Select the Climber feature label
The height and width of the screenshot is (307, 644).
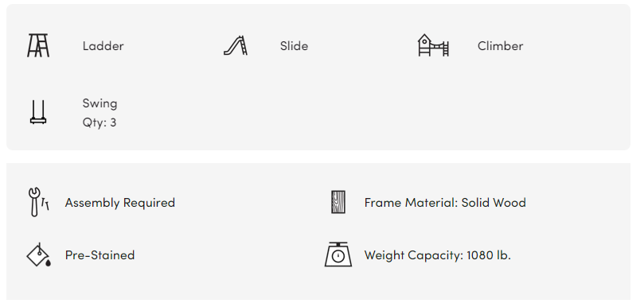click(500, 46)
